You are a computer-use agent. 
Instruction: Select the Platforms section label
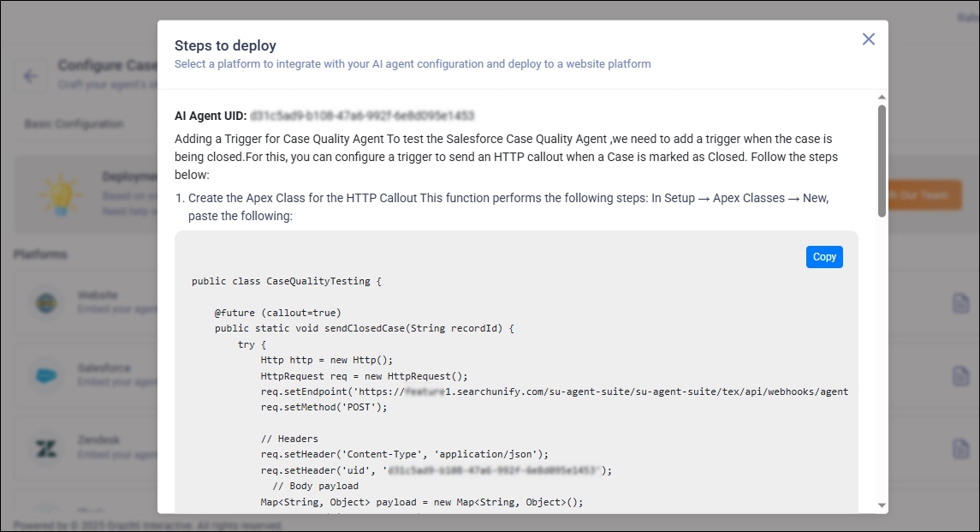[x=40, y=254]
